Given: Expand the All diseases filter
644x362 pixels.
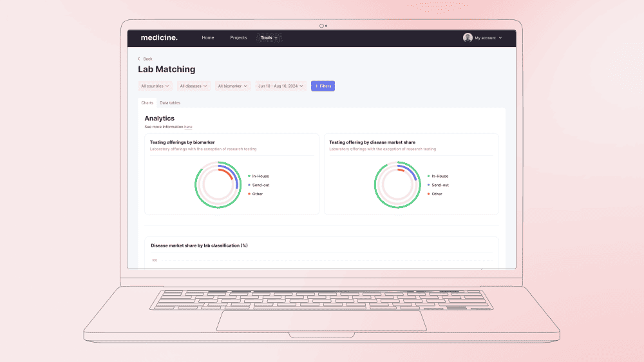Looking at the screenshot, I should (x=193, y=86).
